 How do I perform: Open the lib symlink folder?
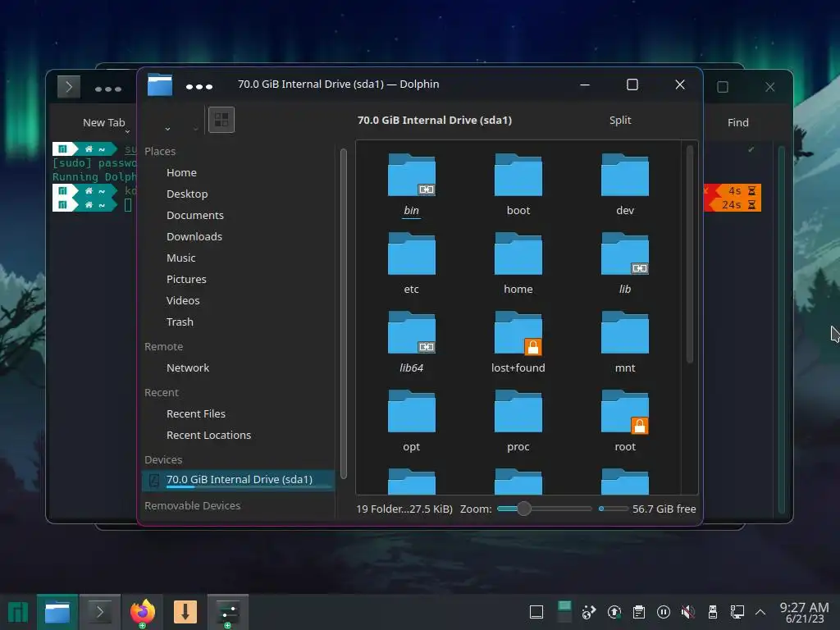tap(624, 263)
